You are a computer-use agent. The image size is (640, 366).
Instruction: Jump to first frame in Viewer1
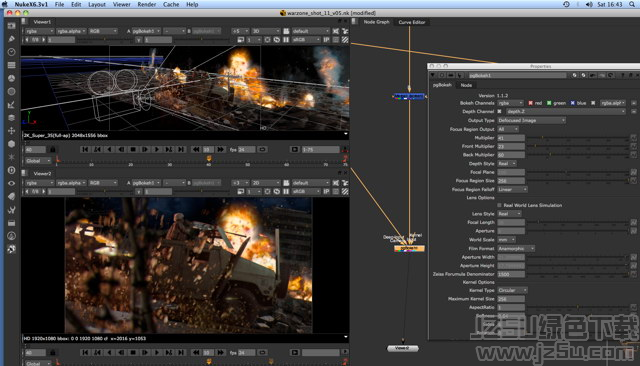point(85,149)
